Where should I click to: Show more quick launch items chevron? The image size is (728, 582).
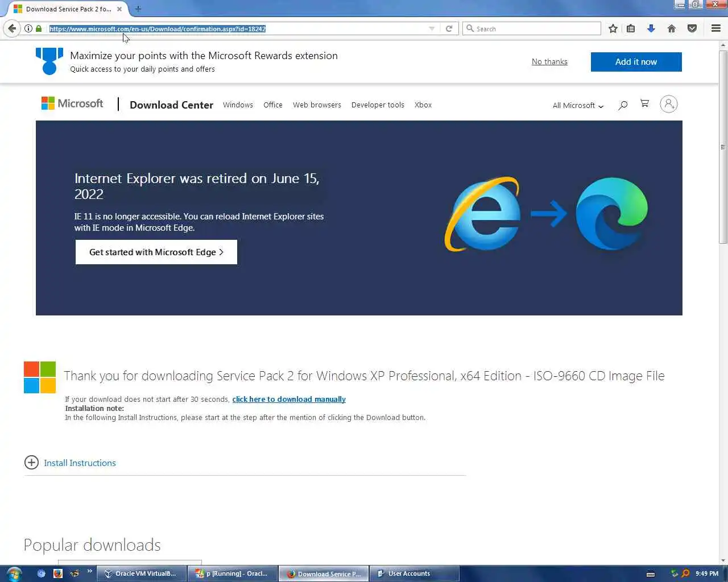(x=89, y=571)
